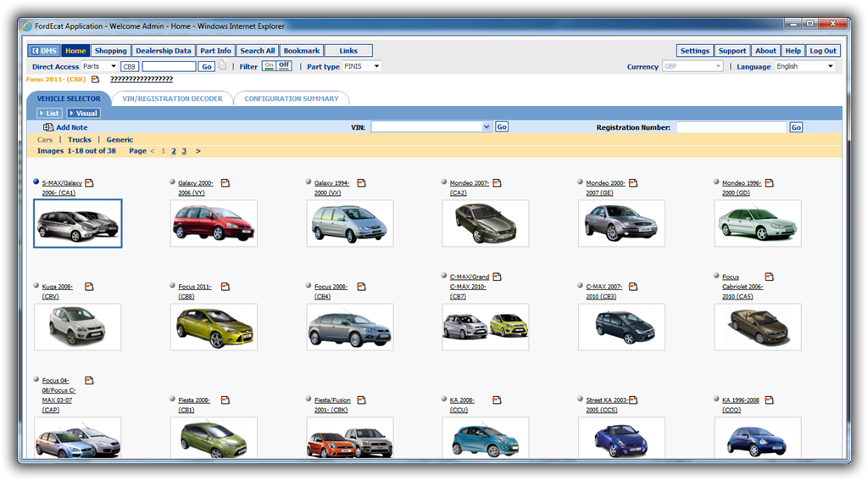Open note icon beside S-MAX/Galaxy 2006- (CA1)

point(89,183)
